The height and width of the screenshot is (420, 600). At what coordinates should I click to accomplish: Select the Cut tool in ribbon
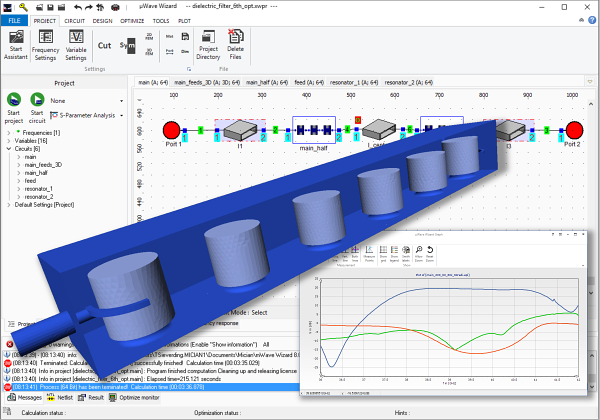click(x=104, y=44)
